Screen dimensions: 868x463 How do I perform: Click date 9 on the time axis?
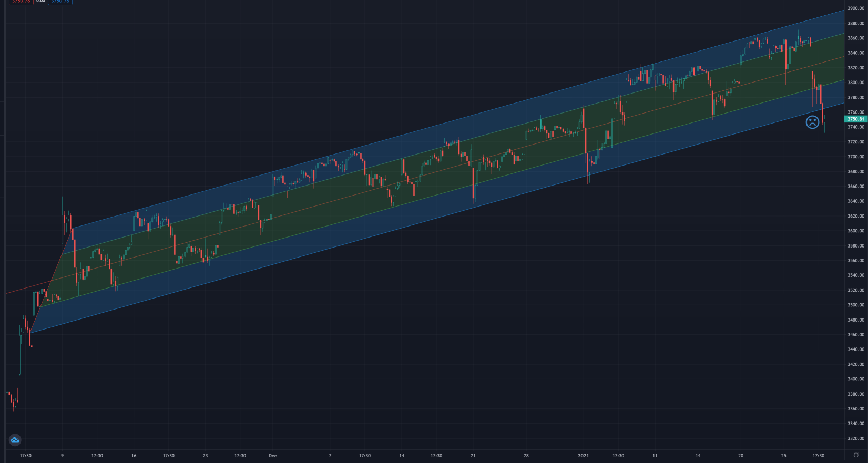pyautogui.click(x=62, y=456)
